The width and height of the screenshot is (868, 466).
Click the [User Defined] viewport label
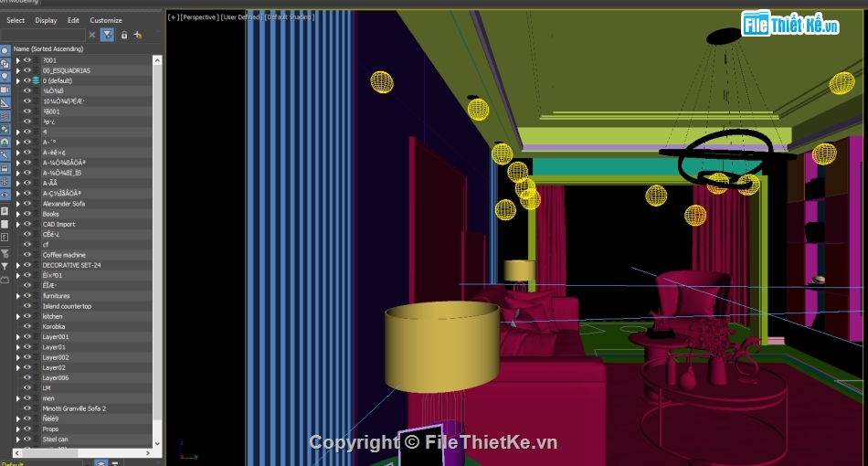click(241, 17)
